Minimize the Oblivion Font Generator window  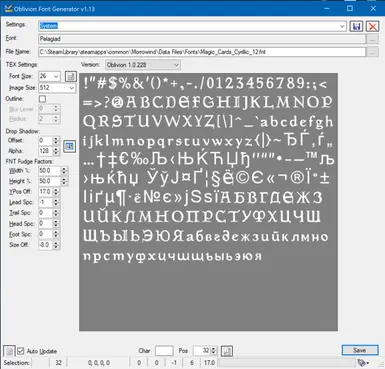click(x=328, y=8)
